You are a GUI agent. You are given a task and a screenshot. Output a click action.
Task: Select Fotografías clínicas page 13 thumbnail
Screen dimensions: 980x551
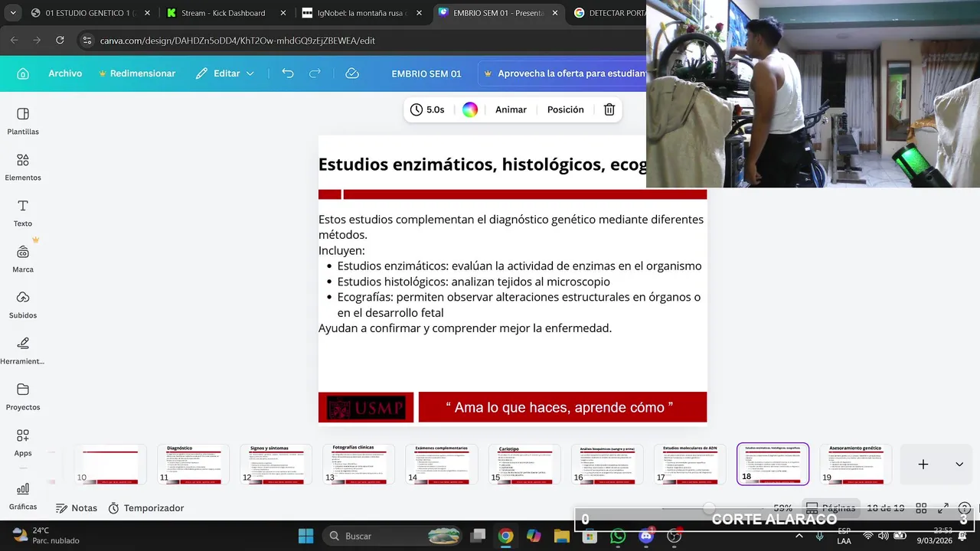(x=359, y=465)
